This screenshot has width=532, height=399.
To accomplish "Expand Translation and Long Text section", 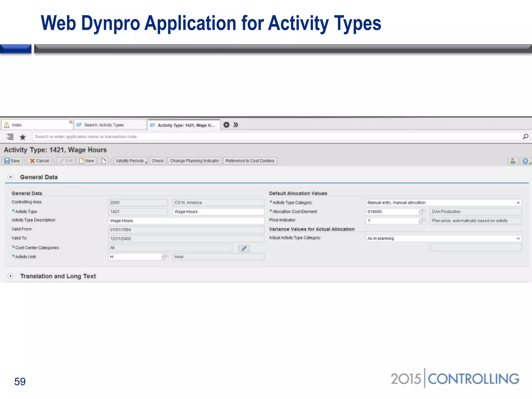I will click(10, 276).
